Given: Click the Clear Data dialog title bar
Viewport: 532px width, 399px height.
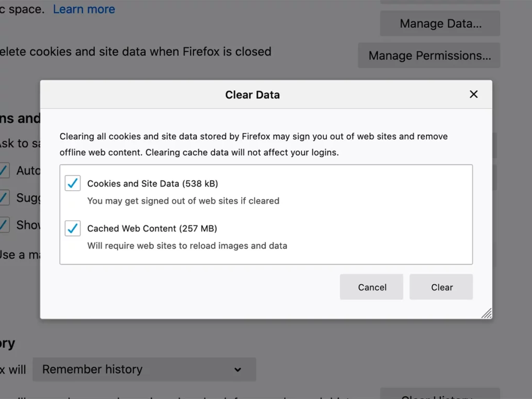Looking at the screenshot, I should [252, 95].
